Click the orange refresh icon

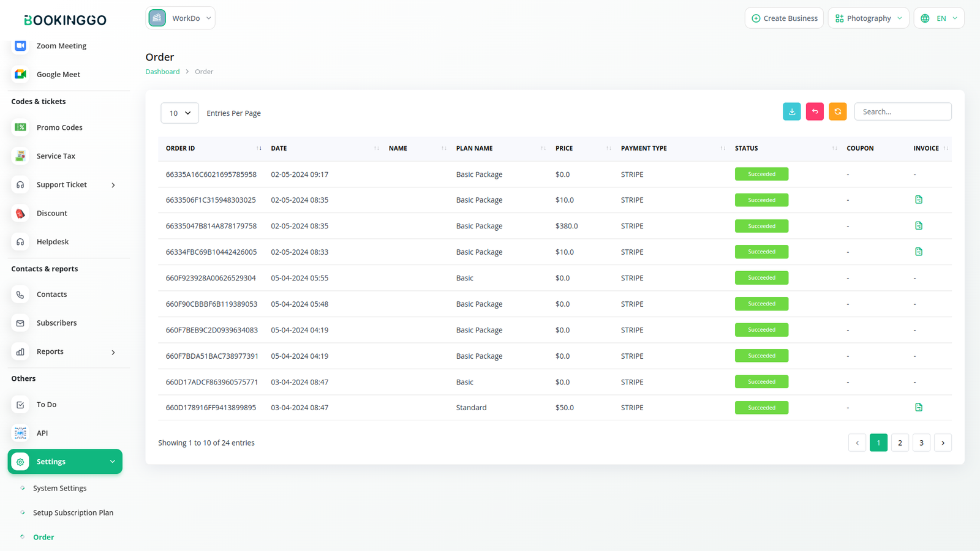(837, 111)
